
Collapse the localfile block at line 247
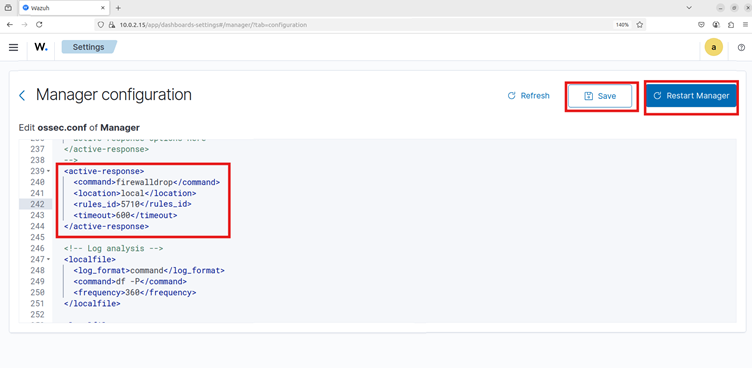(x=48, y=260)
